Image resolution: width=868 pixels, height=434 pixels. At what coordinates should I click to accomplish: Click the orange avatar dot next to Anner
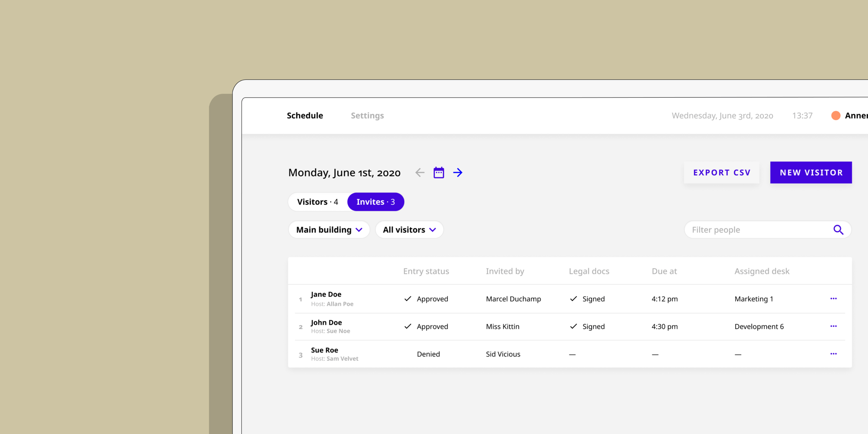point(836,115)
